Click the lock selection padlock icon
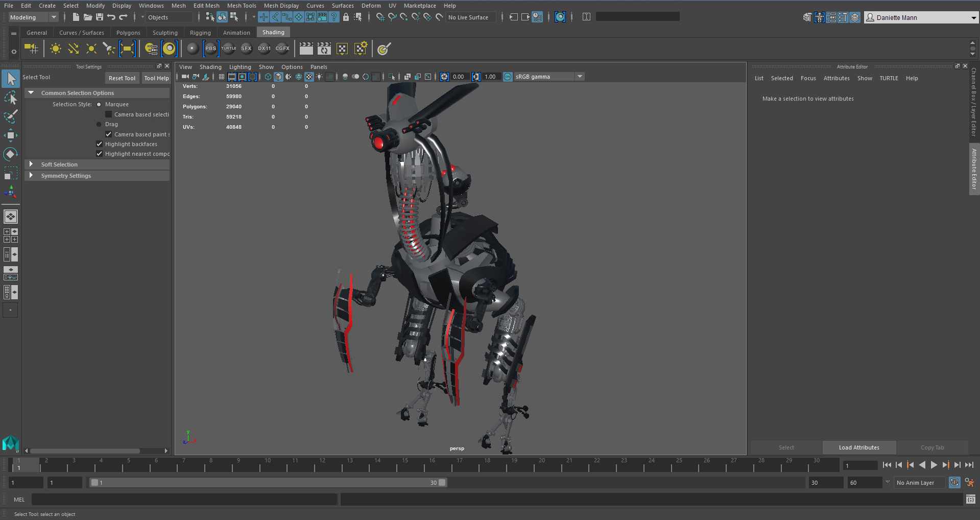 coord(346,17)
